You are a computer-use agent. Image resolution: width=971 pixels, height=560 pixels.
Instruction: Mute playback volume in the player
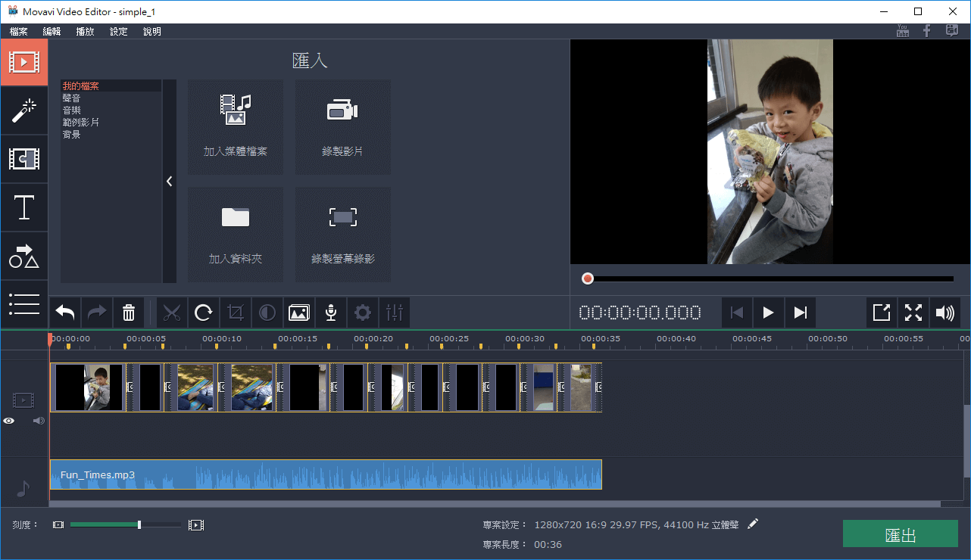pos(944,313)
